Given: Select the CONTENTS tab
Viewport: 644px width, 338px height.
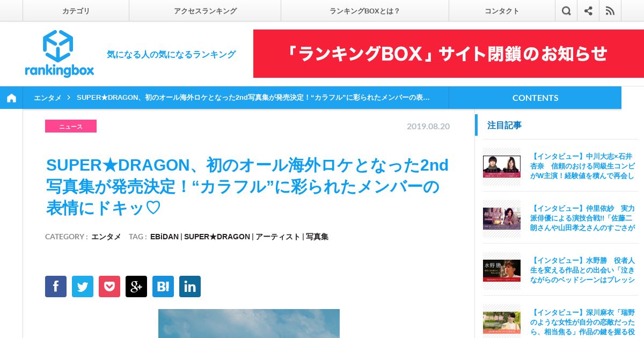Looking at the screenshot, I should tap(535, 98).
